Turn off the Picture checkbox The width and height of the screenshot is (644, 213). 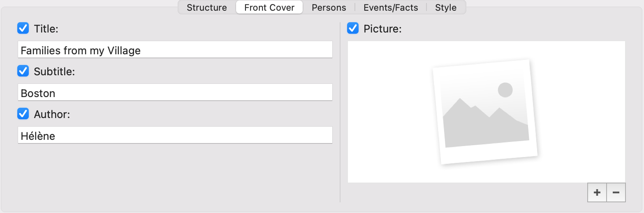pos(353,28)
